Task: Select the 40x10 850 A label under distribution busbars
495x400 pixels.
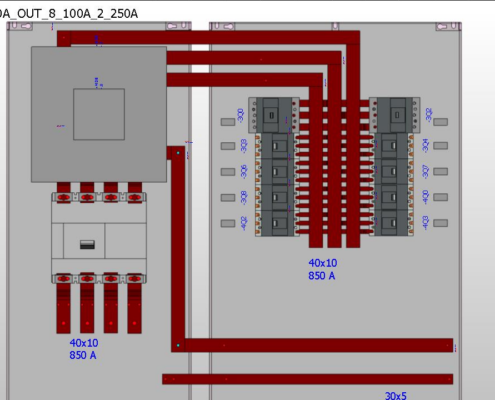Action: tap(322, 269)
